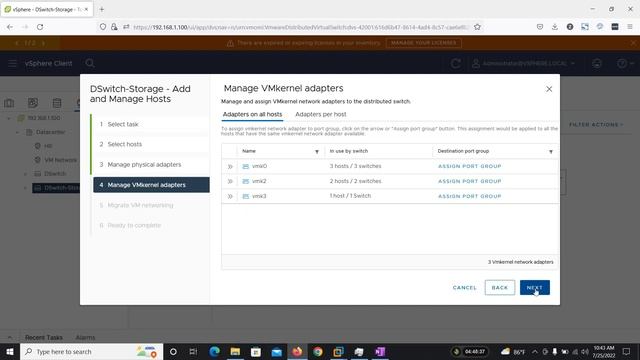Image resolution: width=640 pixels, height=360 pixels.
Task: Select VM Network in inventory tree
Action: [x=60, y=160]
